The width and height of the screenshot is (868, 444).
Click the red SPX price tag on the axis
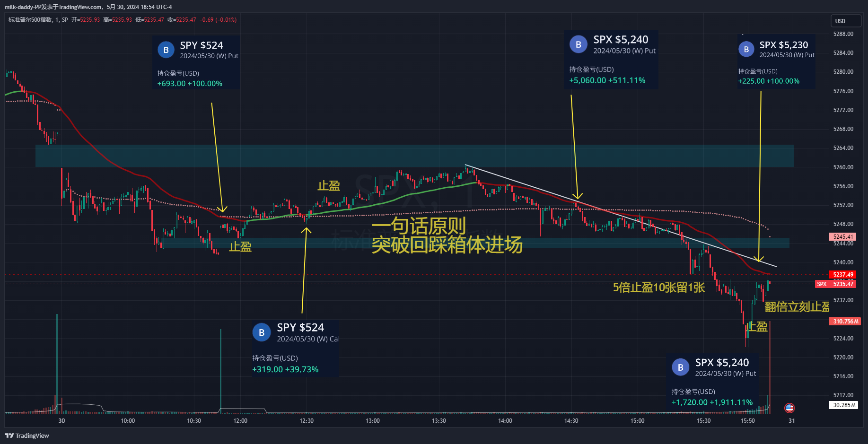pyautogui.click(x=822, y=284)
